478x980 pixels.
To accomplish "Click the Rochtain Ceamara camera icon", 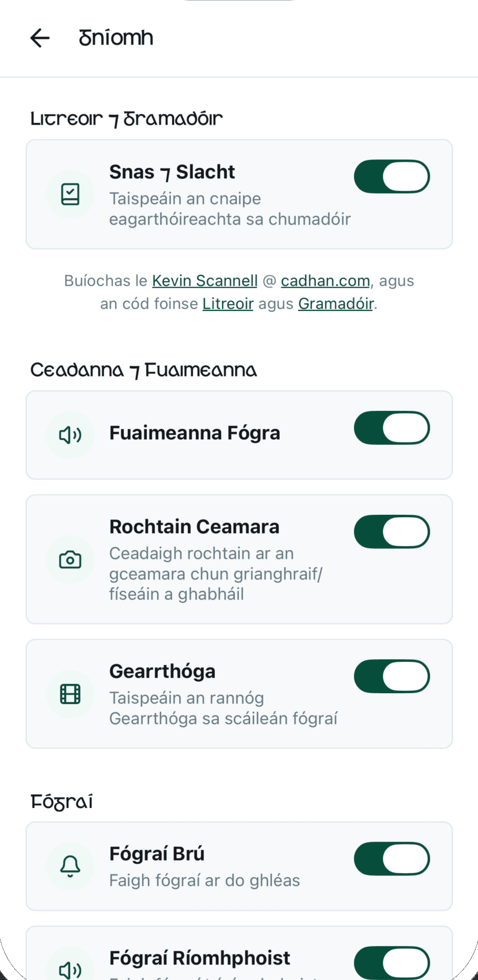I will (x=70, y=559).
